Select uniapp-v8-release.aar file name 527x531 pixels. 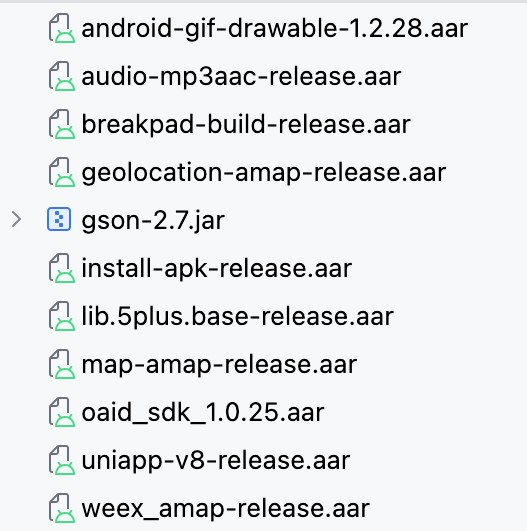click(216, 461)
